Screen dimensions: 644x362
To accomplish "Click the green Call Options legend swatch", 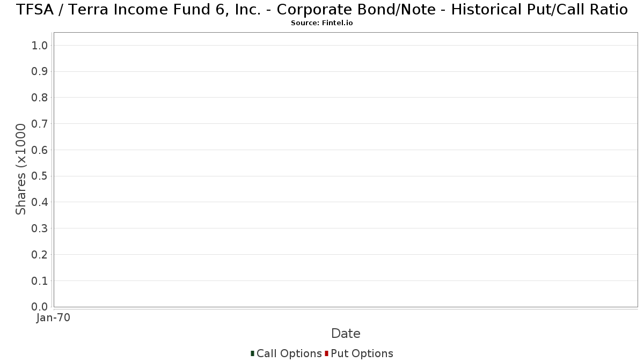I will [x=252, y=353].
